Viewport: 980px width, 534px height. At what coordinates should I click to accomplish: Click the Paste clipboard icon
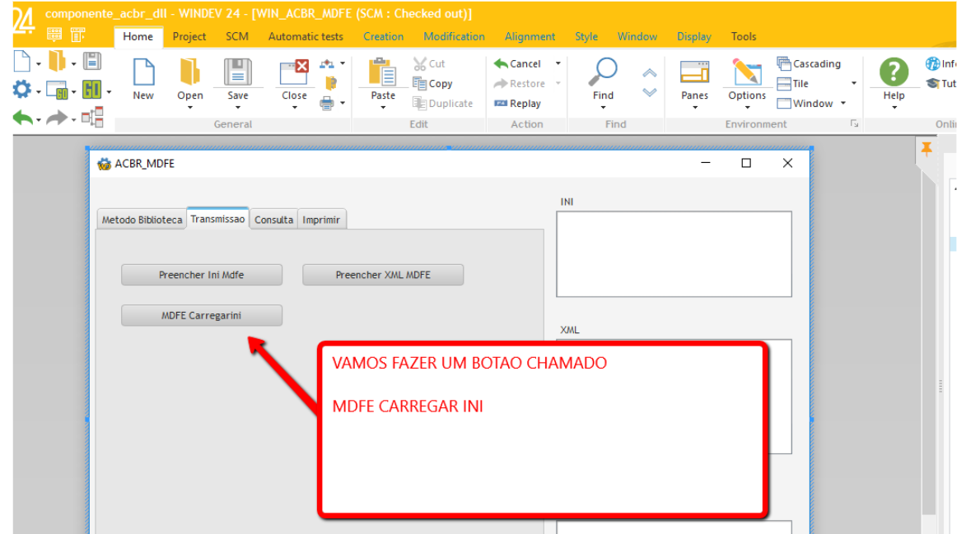(382, 72)
